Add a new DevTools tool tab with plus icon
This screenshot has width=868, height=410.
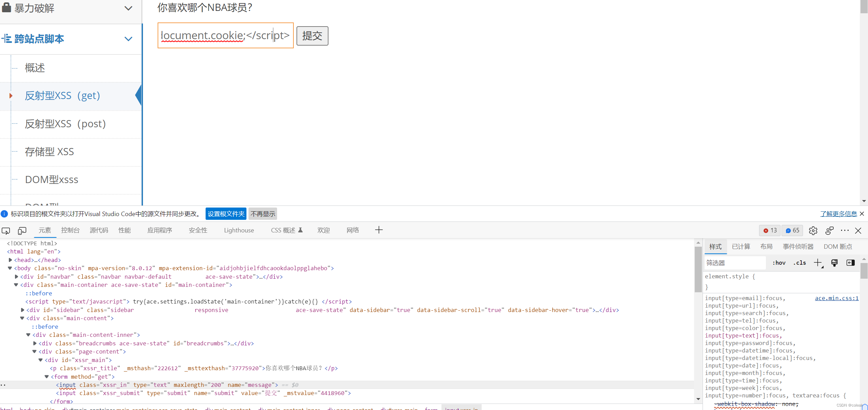379,230
